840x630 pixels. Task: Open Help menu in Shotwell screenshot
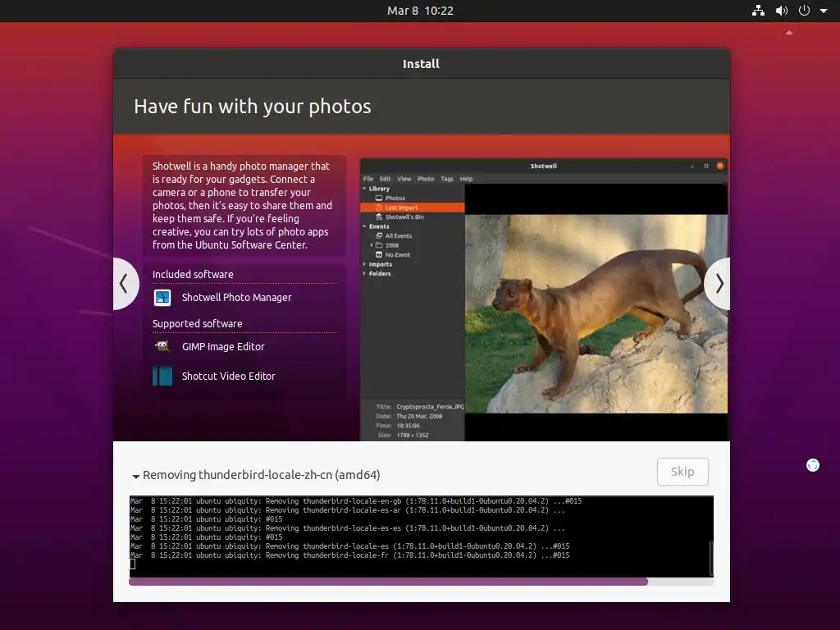[x=466, y=179]
